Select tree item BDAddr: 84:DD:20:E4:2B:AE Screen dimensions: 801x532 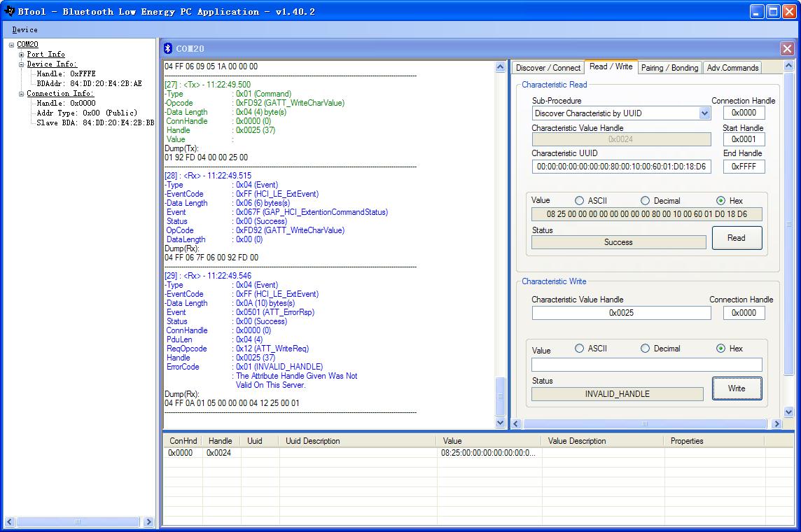point(89,84)
